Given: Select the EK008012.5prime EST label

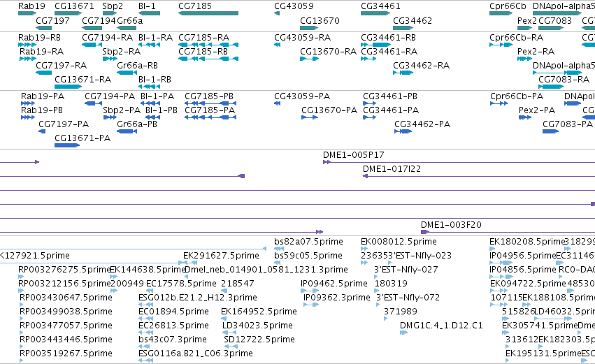Looking at the screenshot, I should point(399,242).
